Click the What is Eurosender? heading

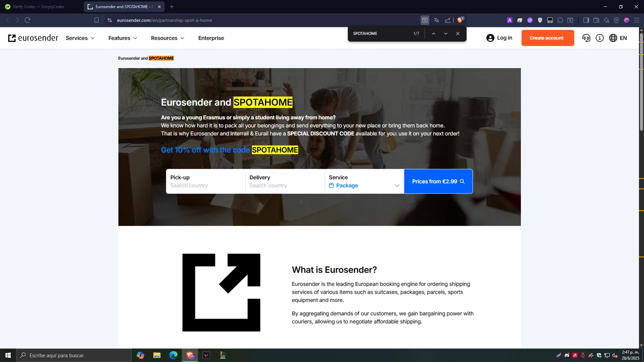[334, 270]
